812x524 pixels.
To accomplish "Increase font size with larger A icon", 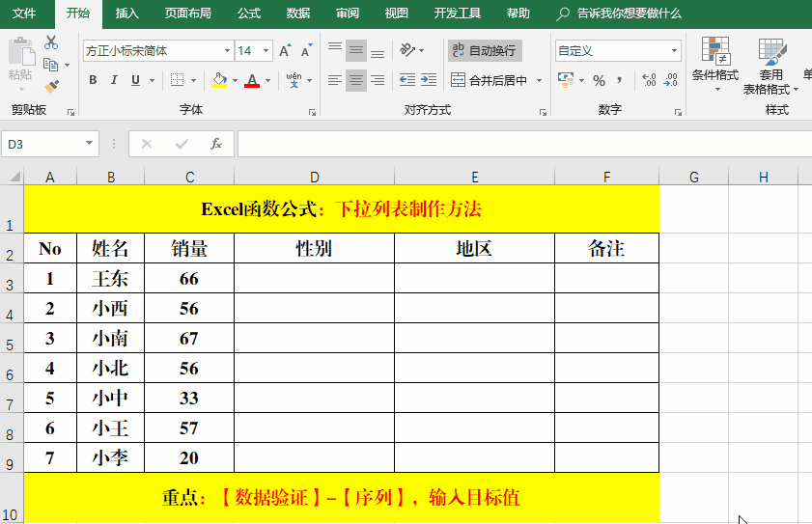I will (285, 51).
